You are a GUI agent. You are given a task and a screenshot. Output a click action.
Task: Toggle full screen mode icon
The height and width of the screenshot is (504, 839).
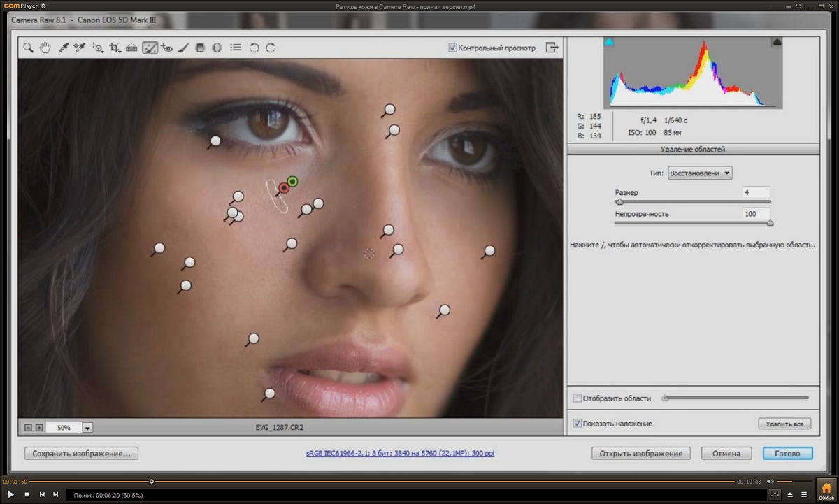552,48
